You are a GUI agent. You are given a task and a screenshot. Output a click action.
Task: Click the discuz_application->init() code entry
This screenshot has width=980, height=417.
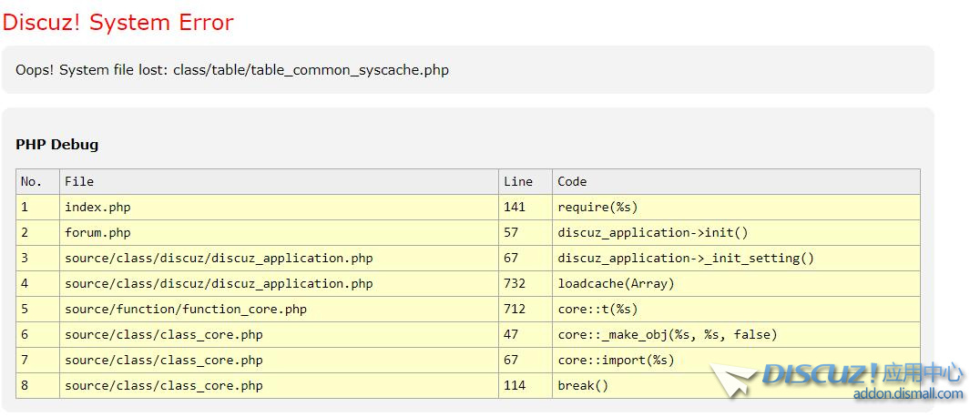[x=653, y=233]
